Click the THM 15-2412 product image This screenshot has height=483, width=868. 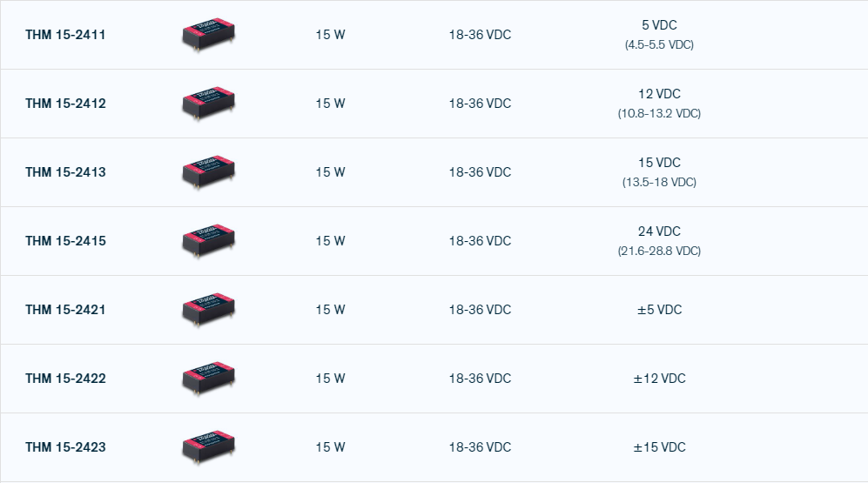[209, 104]
